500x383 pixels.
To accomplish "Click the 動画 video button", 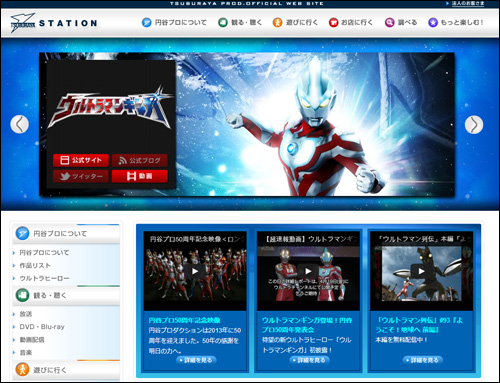I will click(x=139, y=176).
